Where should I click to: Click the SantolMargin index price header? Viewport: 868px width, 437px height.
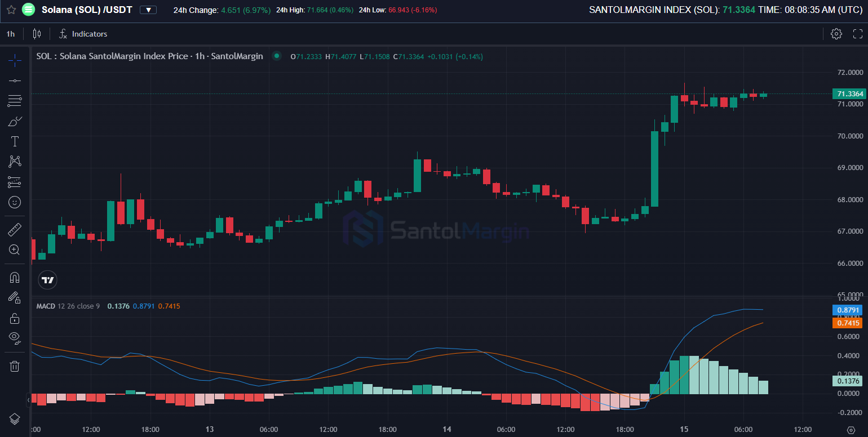click(672, 10)
